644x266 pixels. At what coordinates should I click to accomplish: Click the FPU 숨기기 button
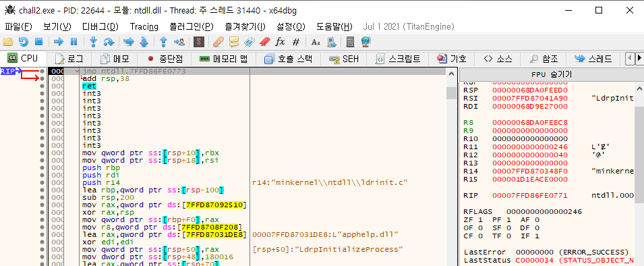click(552, 75)
